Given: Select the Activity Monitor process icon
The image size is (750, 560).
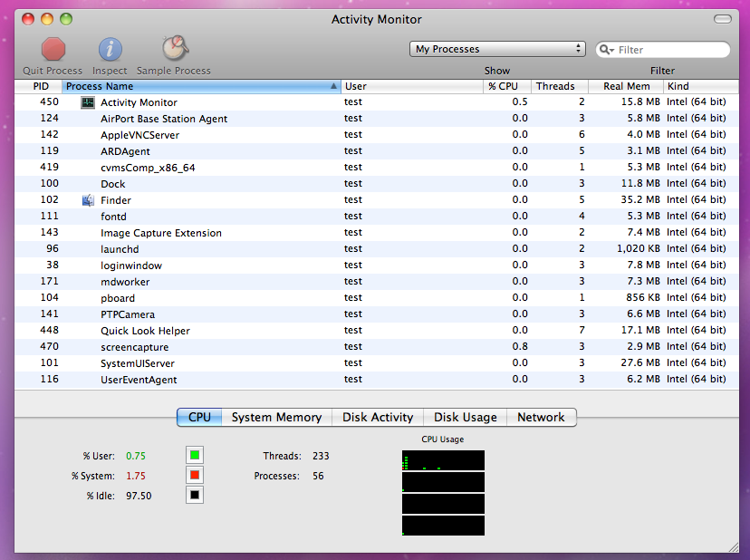Looking at the screenshot, I should point(88,102).
